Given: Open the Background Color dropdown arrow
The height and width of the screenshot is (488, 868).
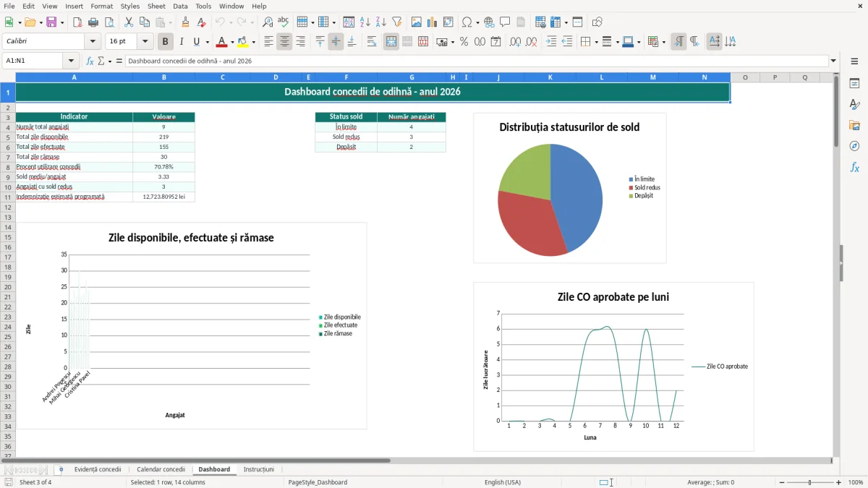Looking at the screenshot, I should point(254,42).
